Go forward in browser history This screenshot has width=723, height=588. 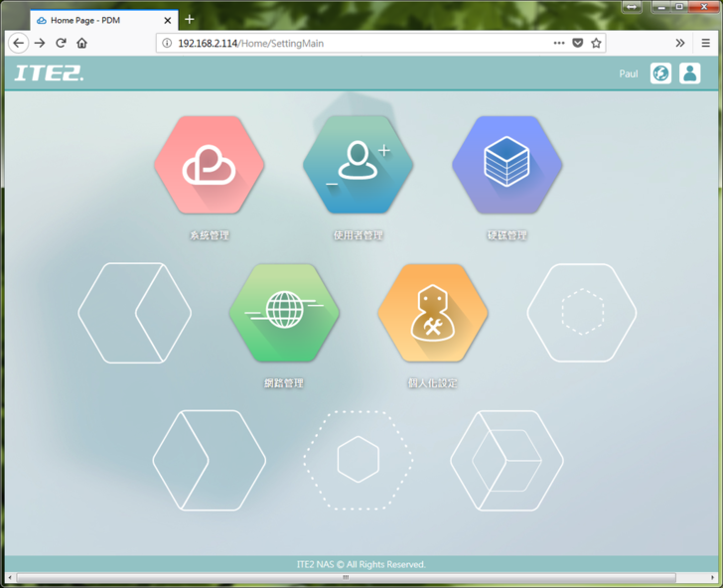[40, 43]
